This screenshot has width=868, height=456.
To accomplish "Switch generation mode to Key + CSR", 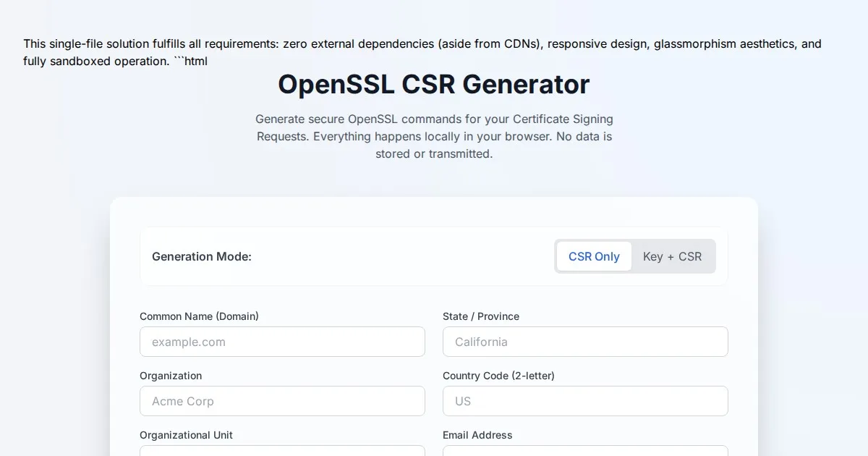I will [672, 256].
